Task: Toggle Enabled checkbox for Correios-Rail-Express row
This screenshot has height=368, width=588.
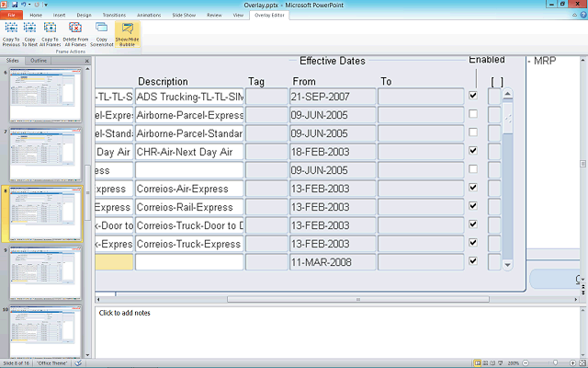Action: [x=473, y=206]
